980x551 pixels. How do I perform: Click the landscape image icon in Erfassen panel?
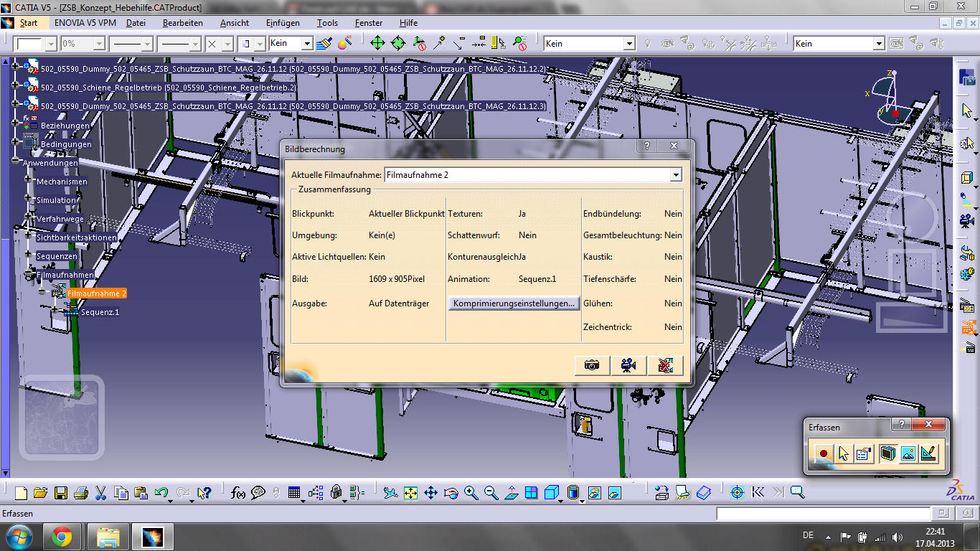(908, 453)
